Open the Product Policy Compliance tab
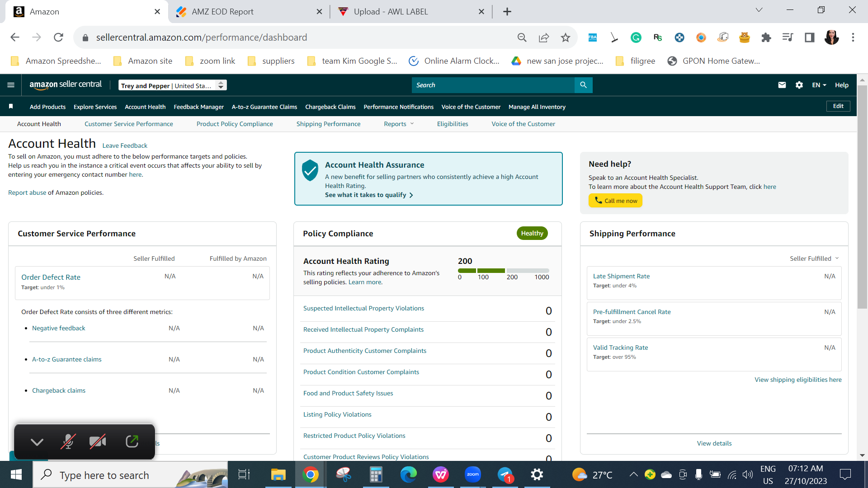This screenshot has height=488, width=868. 235,124
